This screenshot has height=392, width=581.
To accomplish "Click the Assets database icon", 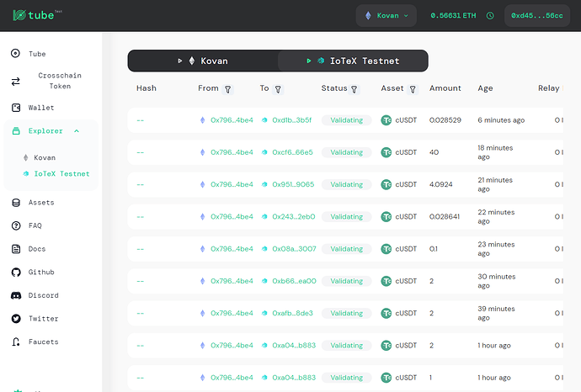I will click(x=16, y=203).
